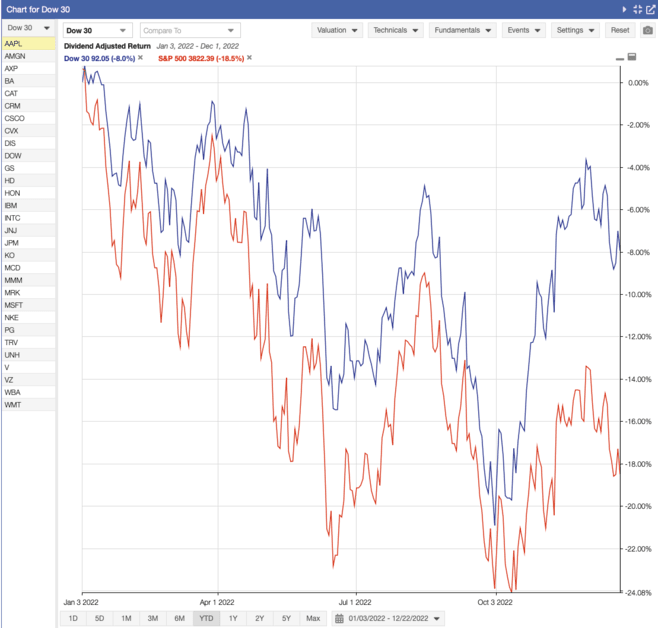The image size is (658, 628).
Task: Select IBM in the ticker list
Action: point(29,206)
